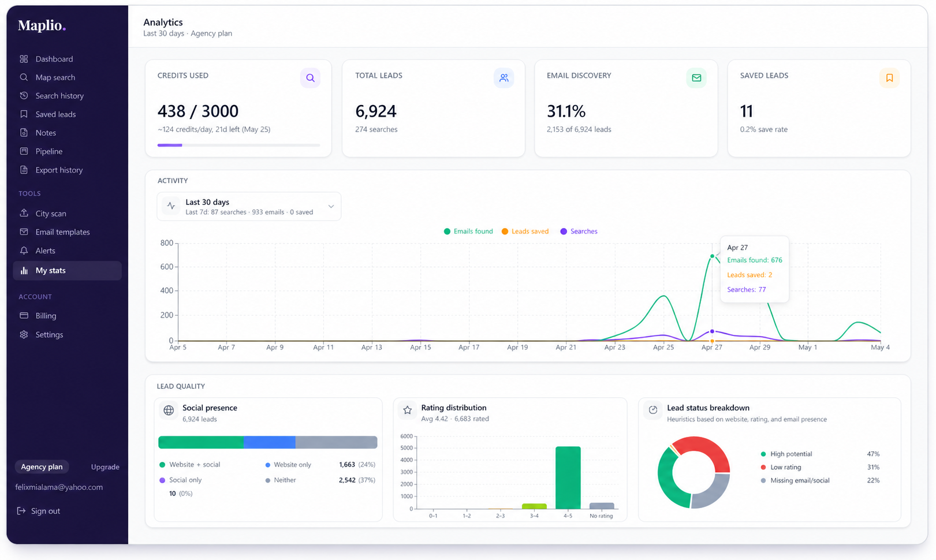The height and width of the screenshot is (560, 936).
Task: Toggle Emails found series in chart legend
Action: 468,232
